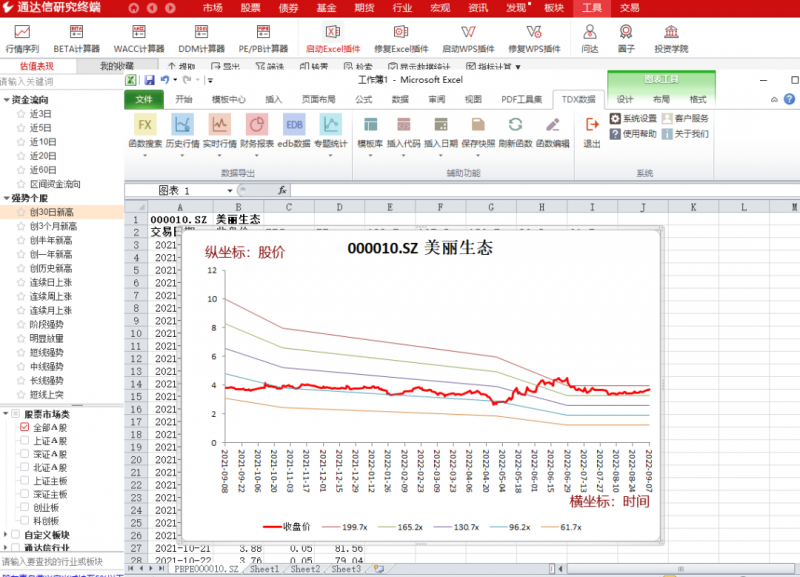Image resolution: width=800 pixels, height=577 pixels.
Task: Click the star beside 创历史新高
Action: 21,268
